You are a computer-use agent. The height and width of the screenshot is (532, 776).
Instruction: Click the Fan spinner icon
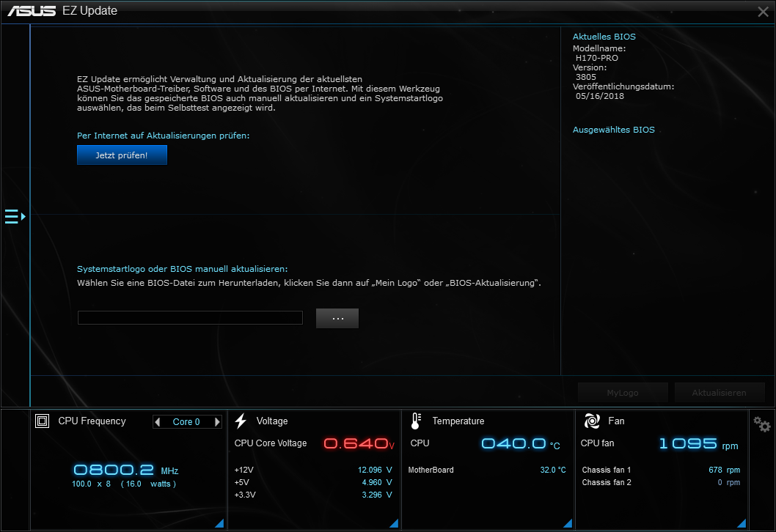coord(592,421)
